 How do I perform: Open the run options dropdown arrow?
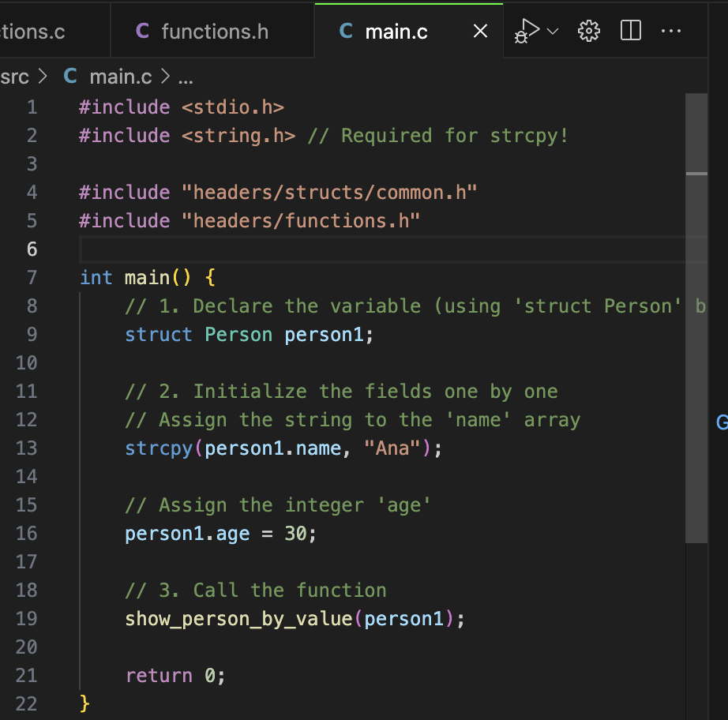552,32
